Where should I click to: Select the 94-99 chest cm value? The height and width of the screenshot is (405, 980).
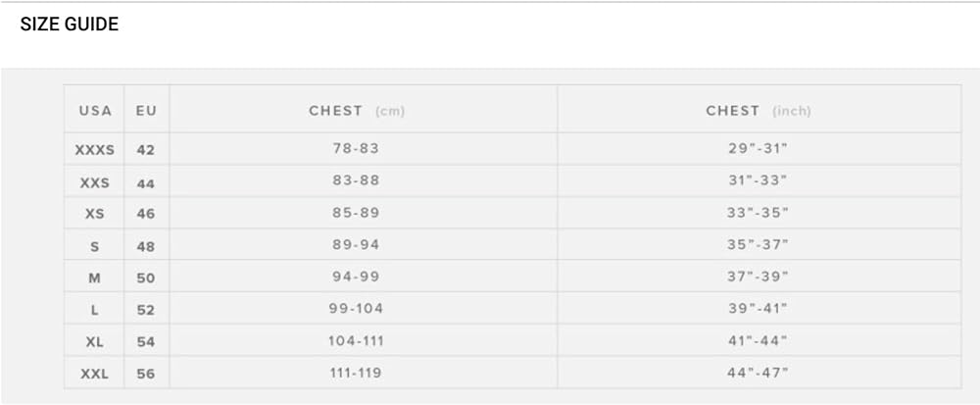356,278
